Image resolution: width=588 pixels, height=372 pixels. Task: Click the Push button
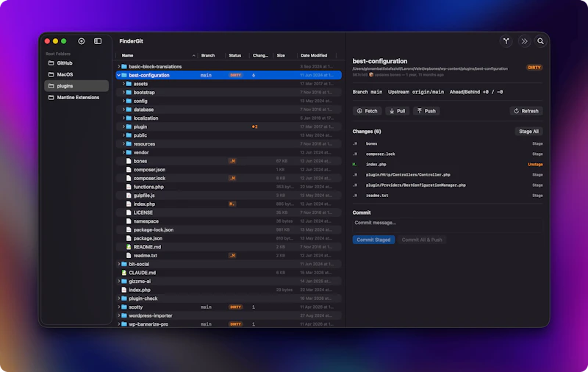coord(426,111)
